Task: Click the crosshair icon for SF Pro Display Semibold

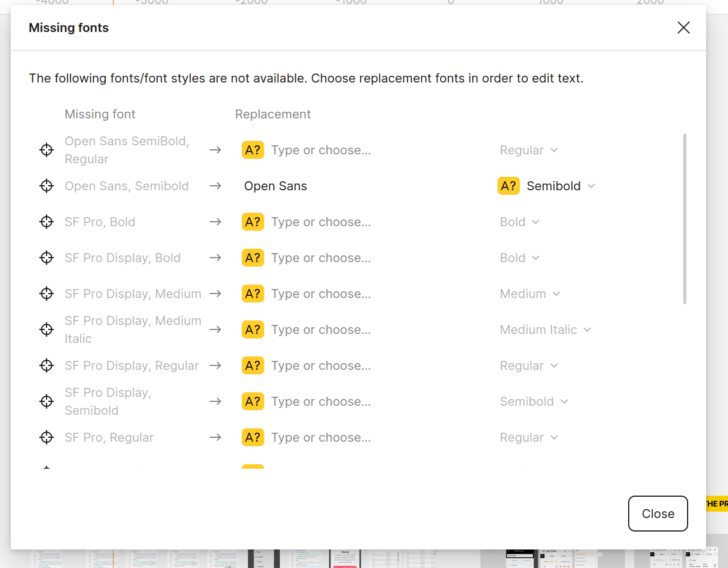Action: [x=47, y=401]
